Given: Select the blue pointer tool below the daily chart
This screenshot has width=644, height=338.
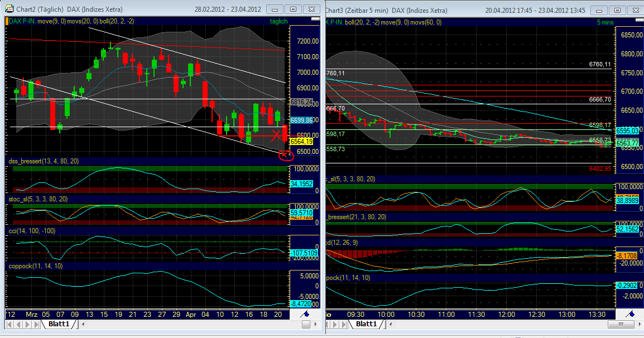Looking at the screenshot, I should (x=306, y=314).
